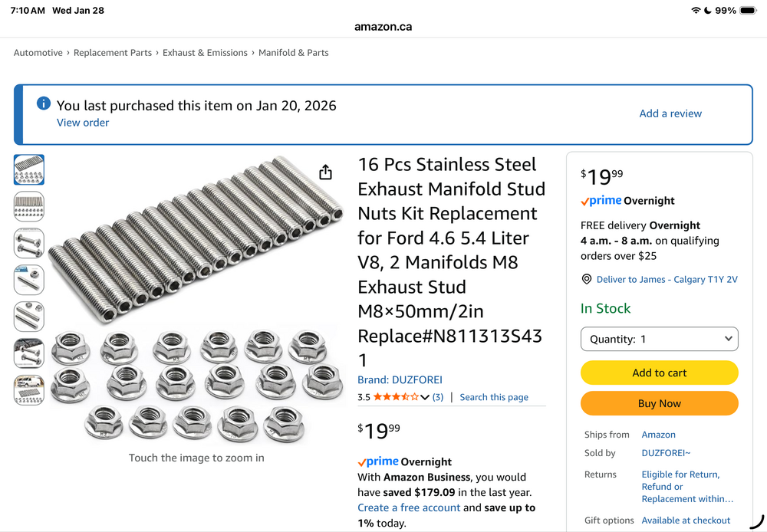Tap the amazon.ca address bar
The width and height of the screenshot is (767, 532).
(383, 27)
